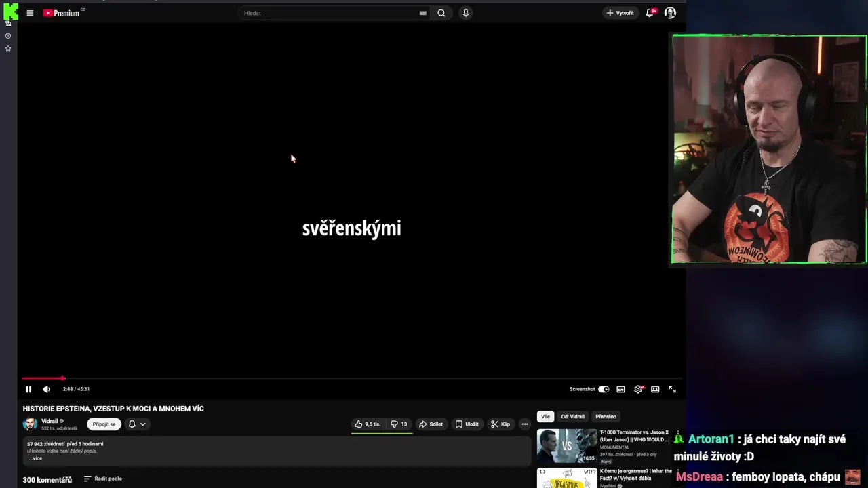Image resolution: width=868 pixels, height=488 pixels.
Task: Select the Přehráno filter chip
Action: pyautogui.click(x=606, y=417)
